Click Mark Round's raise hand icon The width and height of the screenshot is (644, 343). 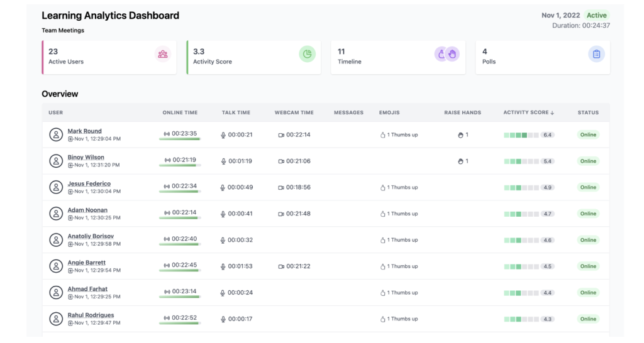(460, 135)
